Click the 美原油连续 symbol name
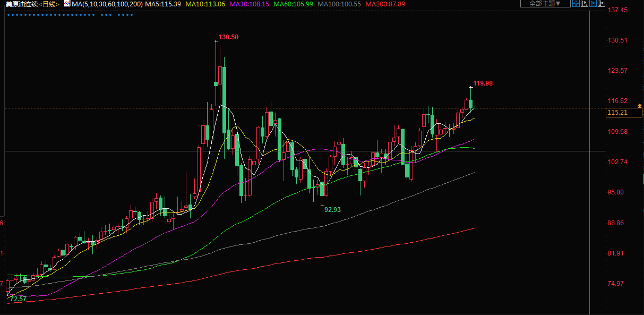The image size is (644, 315). 21,4
